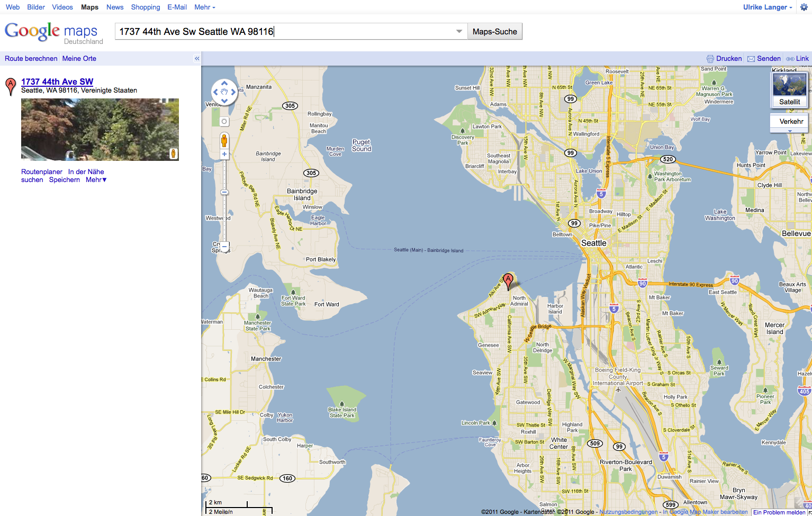Click pegman icon on street view thumbnail
The width and height of the screenshot is (812, 516).
[x=173, y=153]
